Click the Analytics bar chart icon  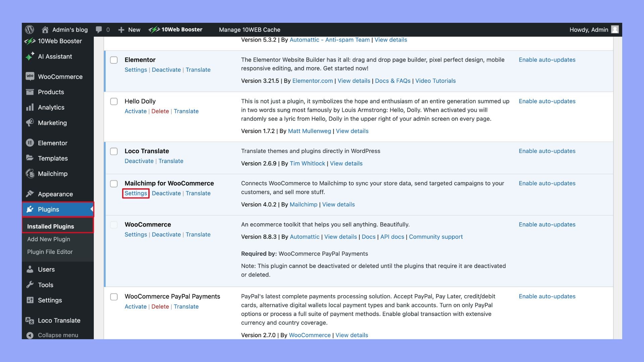[x=30, y=107]
